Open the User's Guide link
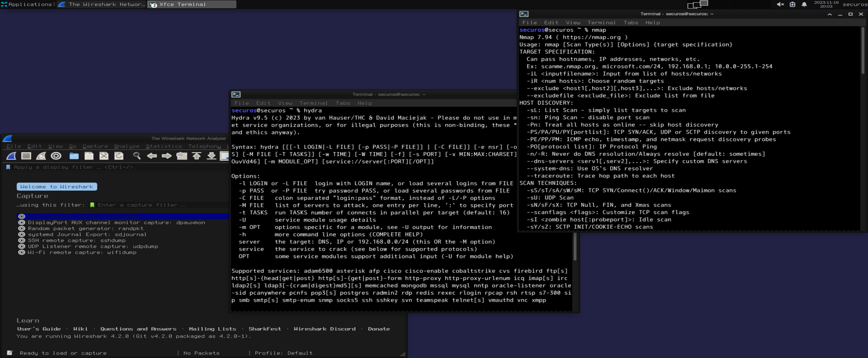The width and height of the screenshot is (868, 358). (39, 329)
